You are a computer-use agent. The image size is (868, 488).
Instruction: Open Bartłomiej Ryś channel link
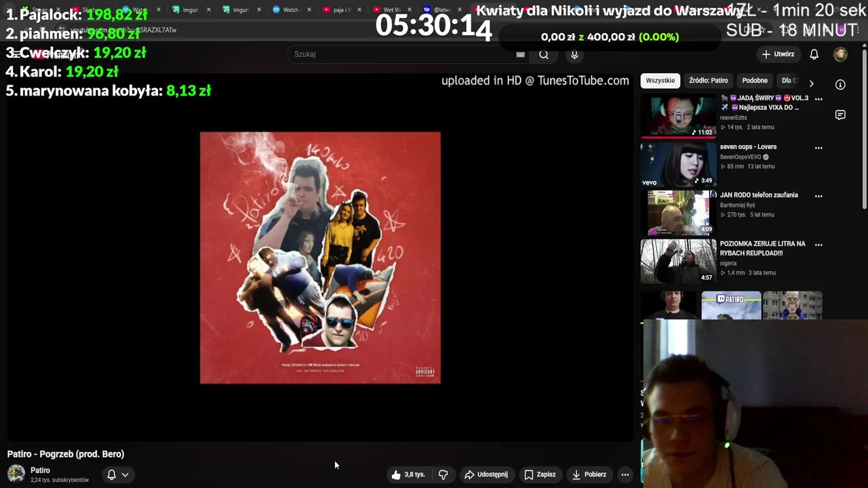point(737,205)
